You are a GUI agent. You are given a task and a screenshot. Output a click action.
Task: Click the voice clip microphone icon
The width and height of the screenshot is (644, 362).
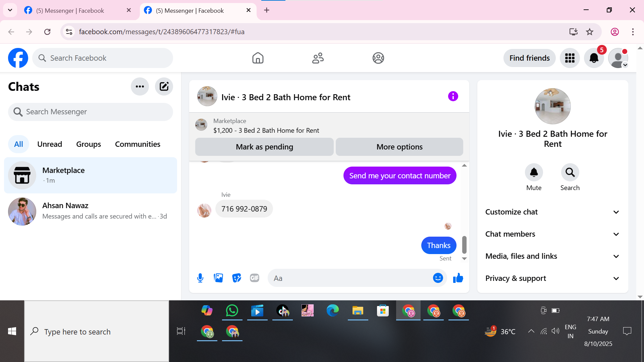200,278
